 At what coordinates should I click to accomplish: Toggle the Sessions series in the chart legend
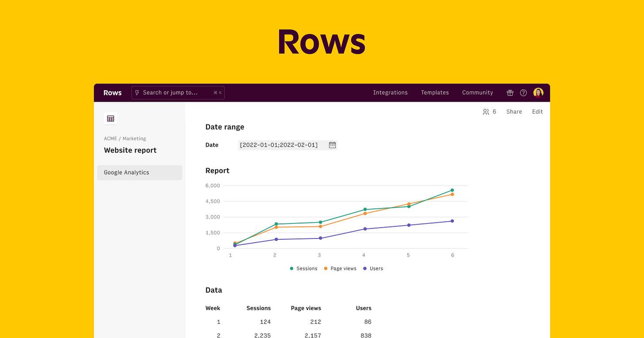coord(303,268)
